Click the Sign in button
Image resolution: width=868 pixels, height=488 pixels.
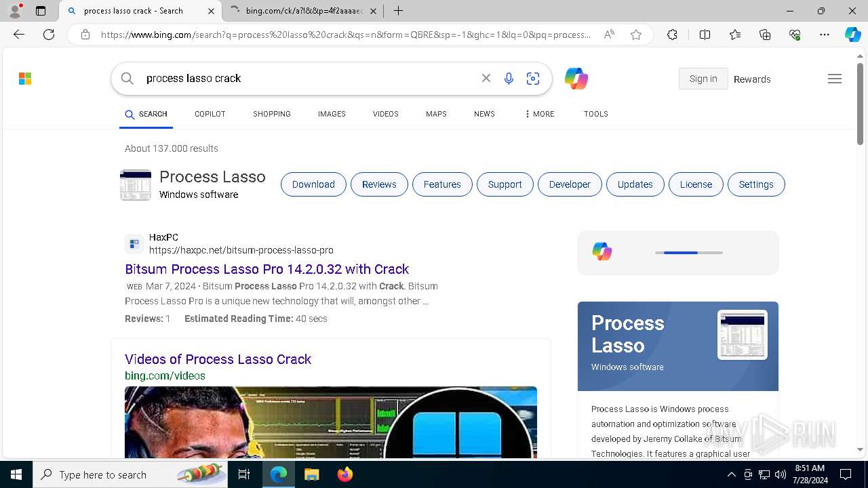click(x=703, y=79)
